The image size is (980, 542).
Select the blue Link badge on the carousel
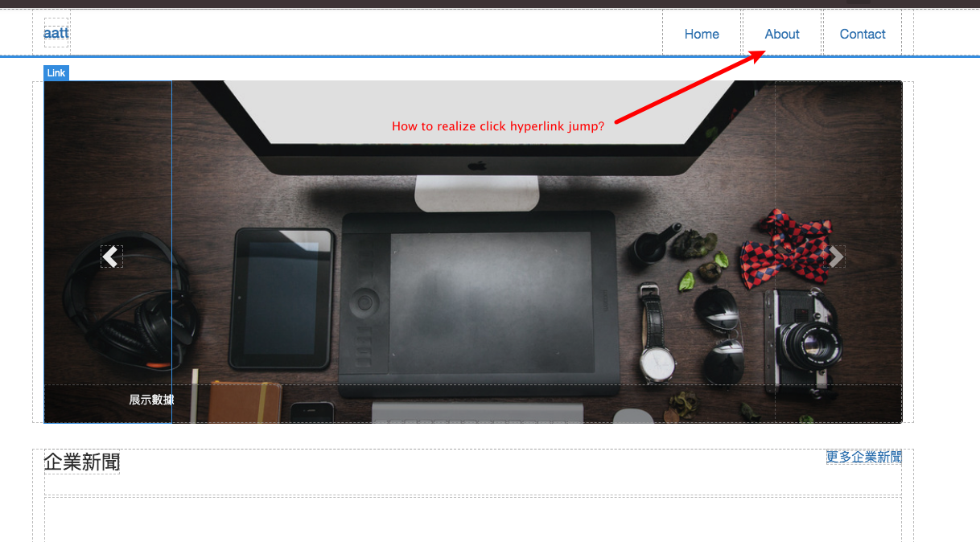pos(56,72)
